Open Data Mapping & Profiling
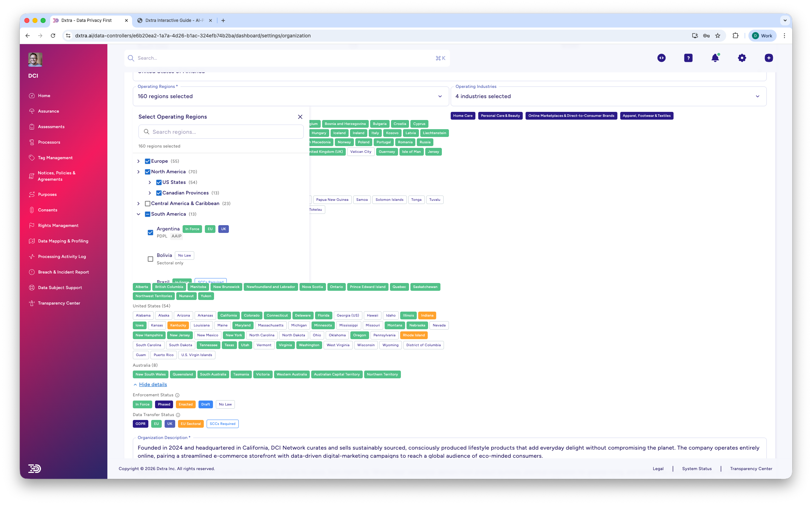This screenshot has width=812, height=505. coord(63,241)
